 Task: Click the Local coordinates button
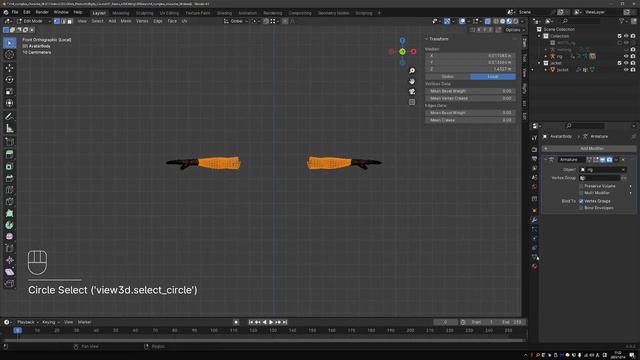point(493,76)
